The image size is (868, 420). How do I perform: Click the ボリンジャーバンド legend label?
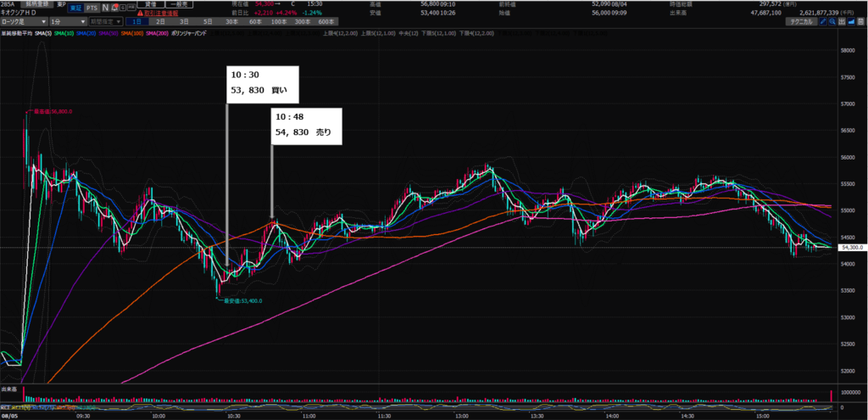point(189,33)
